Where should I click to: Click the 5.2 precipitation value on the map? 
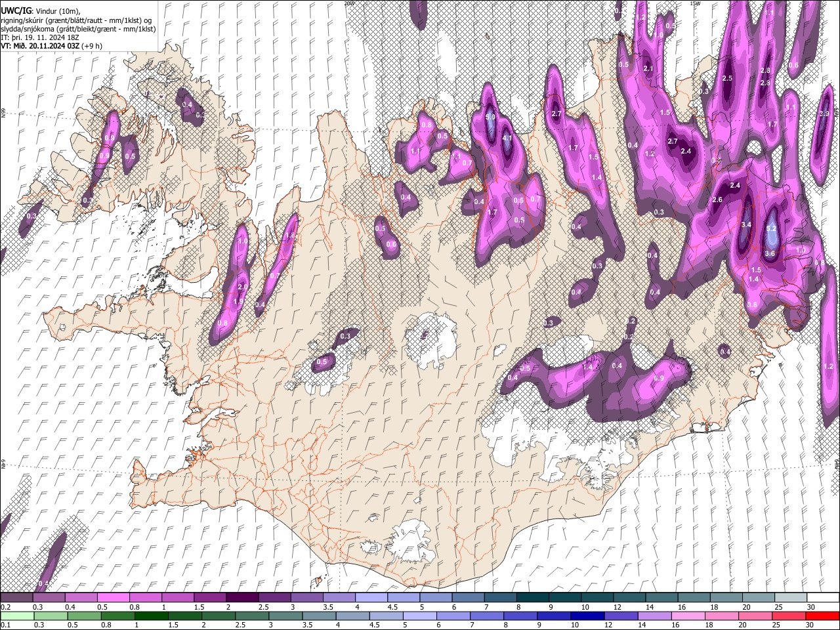pos(771,228)
